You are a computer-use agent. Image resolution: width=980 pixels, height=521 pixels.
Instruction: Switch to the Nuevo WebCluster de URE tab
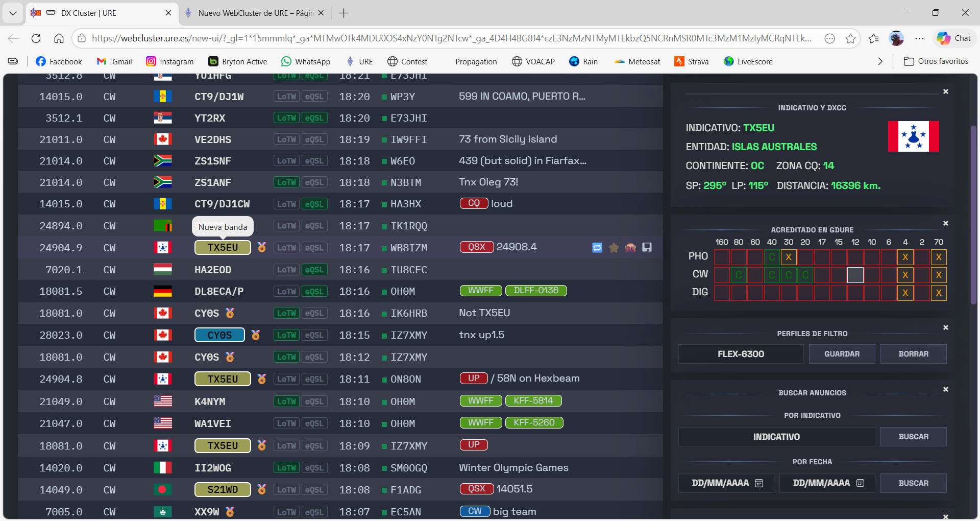255,13
